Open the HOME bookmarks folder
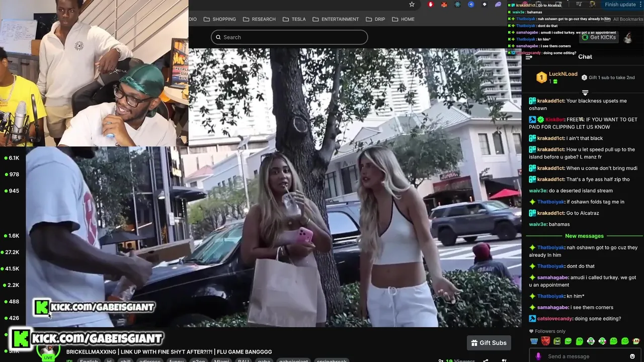Image resolution: width=644 pixels, height=362 pixels. point(403,19)
